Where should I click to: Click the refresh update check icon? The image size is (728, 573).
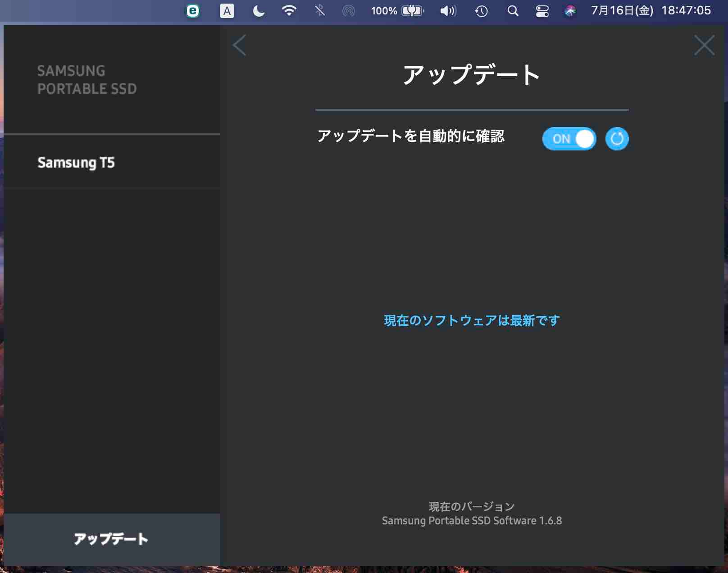tap(617, 139)
